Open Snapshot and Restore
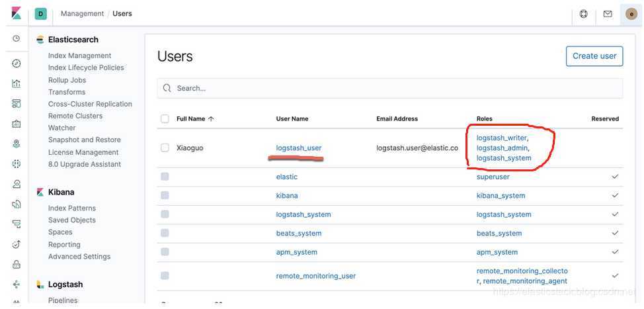The width and height of the screenshot is (644, 309). [x=84, y=140]
